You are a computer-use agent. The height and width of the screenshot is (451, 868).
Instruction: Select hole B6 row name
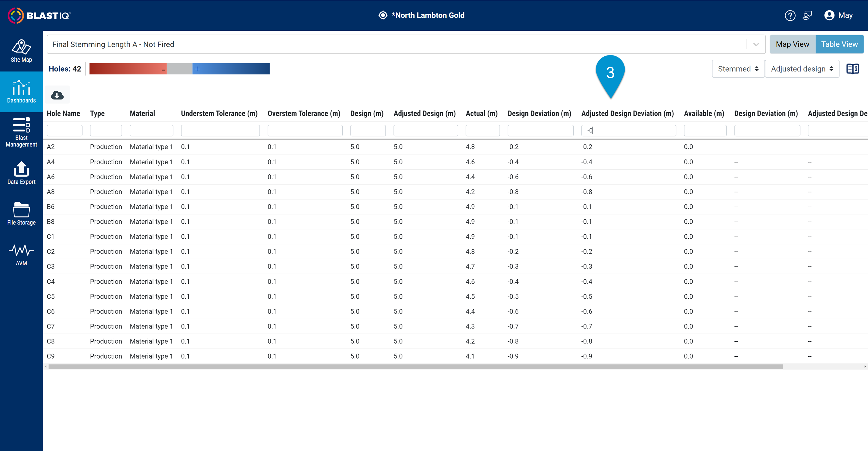(x=51, y=207)
